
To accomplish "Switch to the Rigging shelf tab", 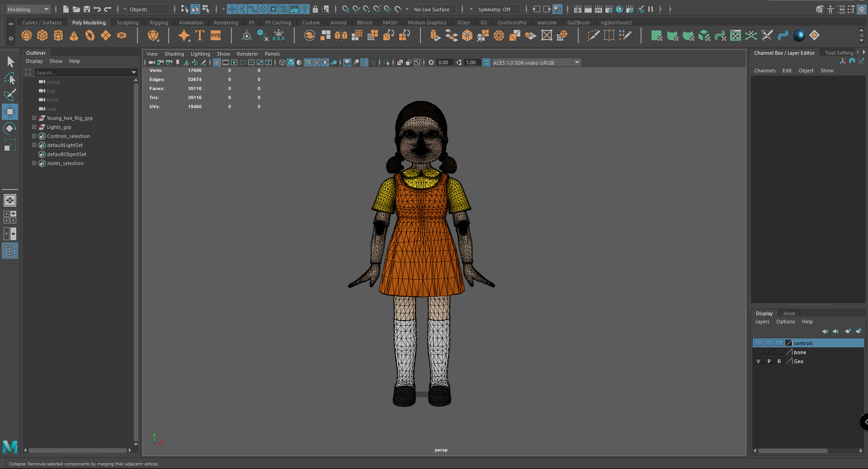I will click(x=159, y=23).
